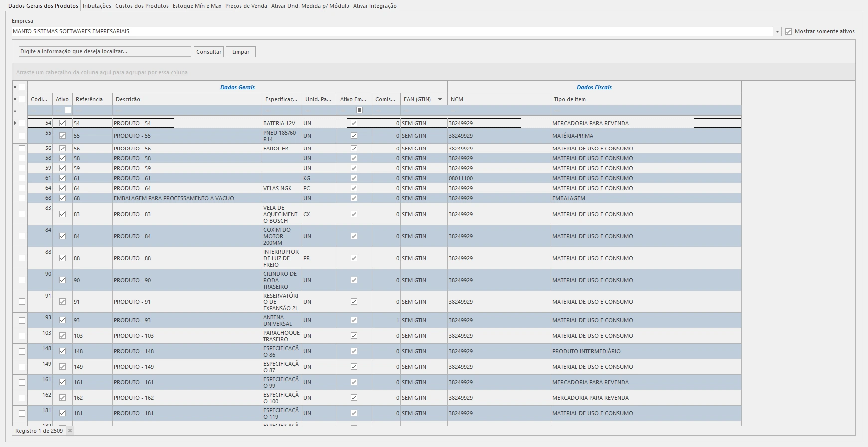Click the Consultar button

click(209, 52)
